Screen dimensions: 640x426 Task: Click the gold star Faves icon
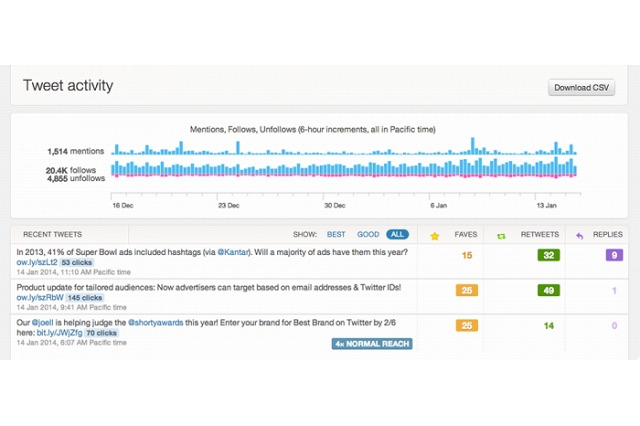pyautogui.click(x=433, y=235)
